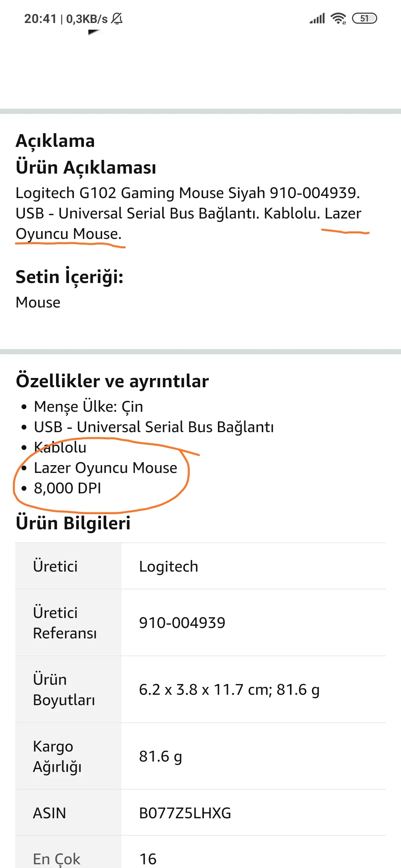Select the Menşe Ülke: Çin bullet
This screenshot has width=401, height=868.
pyautogui.click(x=88, y=407)
